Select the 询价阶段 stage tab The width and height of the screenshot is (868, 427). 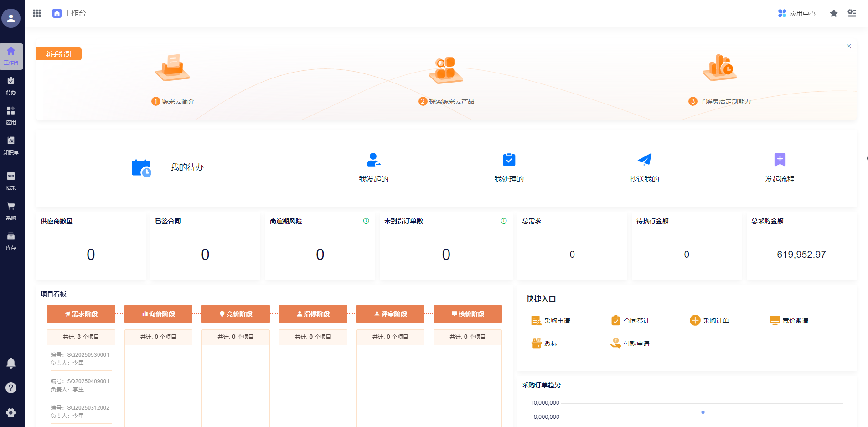click(158, 314)
